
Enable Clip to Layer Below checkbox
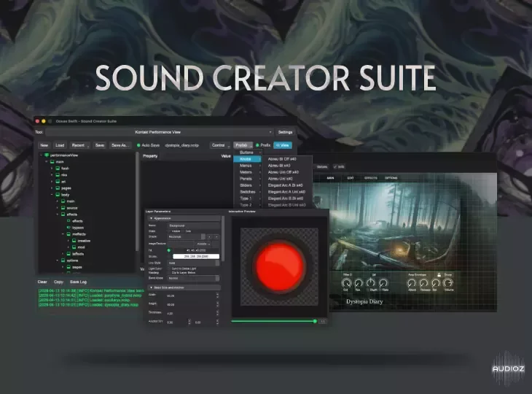169,273
